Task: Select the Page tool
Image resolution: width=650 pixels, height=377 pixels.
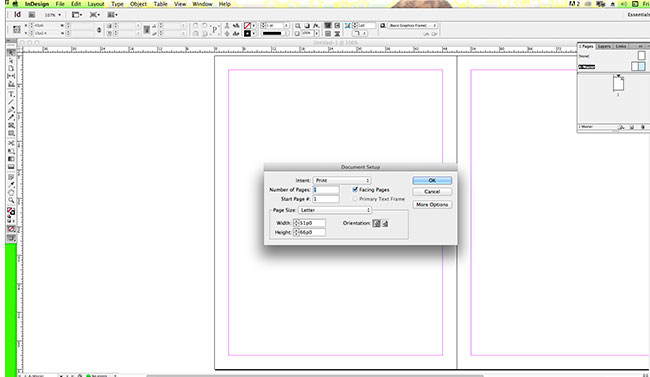Action: [x=11, y=68]
